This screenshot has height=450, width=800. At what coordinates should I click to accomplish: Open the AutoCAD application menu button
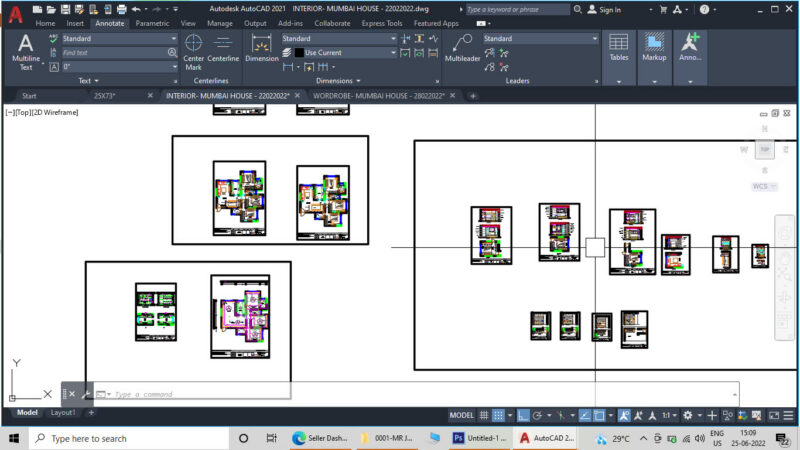point(15,14)
